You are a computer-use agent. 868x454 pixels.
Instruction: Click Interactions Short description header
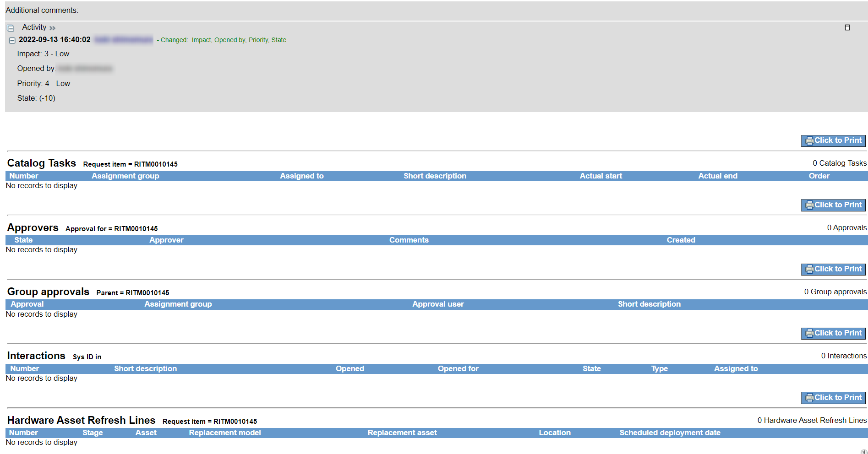coord(145,368)
